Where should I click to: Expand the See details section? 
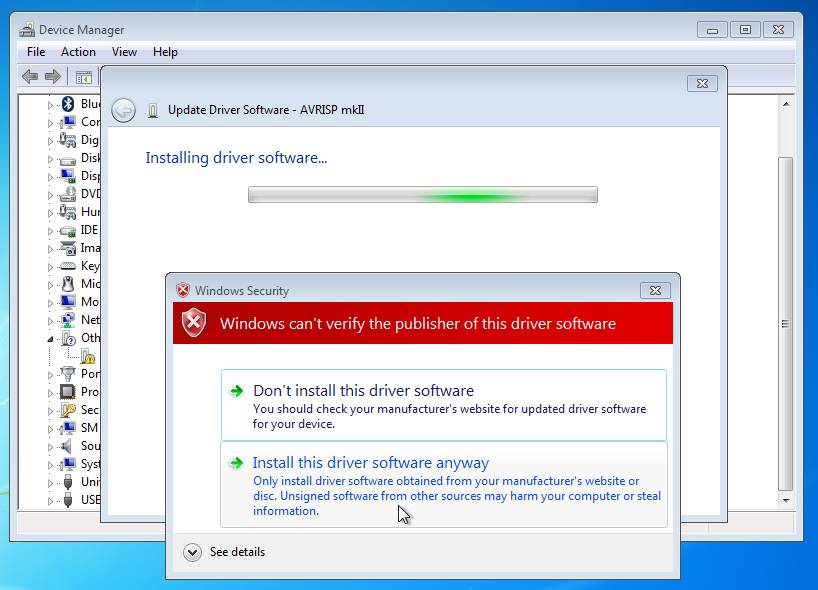coord(193,552)
